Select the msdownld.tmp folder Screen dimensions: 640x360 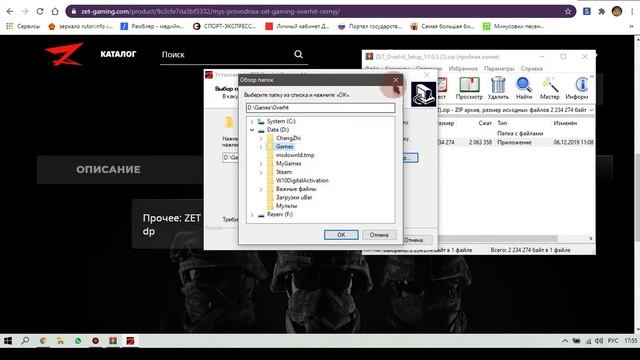coord(295,155)
